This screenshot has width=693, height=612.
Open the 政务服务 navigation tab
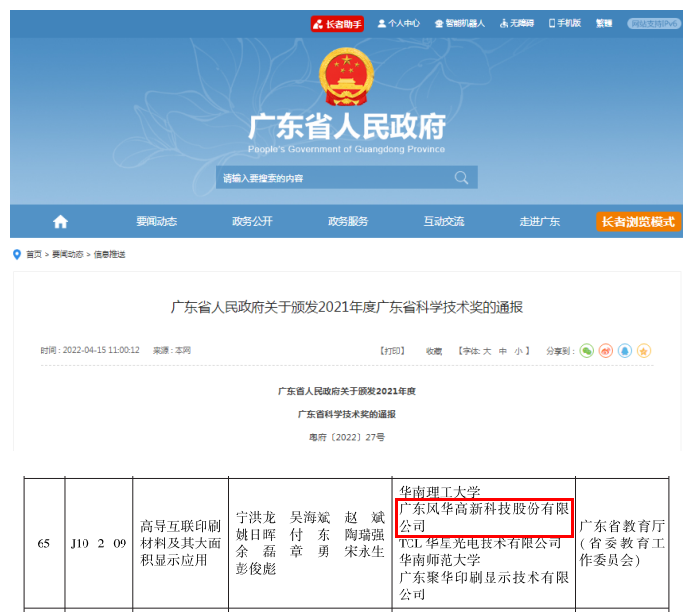point(348,221)
